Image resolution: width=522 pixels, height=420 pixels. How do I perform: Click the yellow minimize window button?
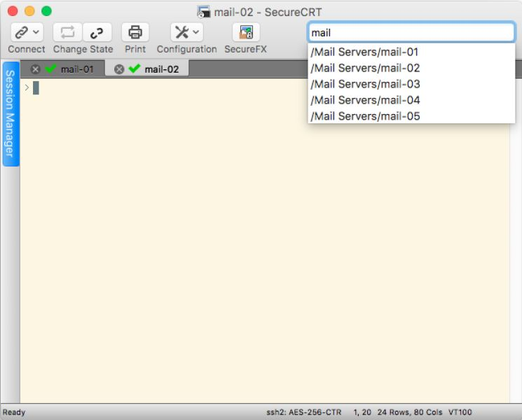point(29,11)
